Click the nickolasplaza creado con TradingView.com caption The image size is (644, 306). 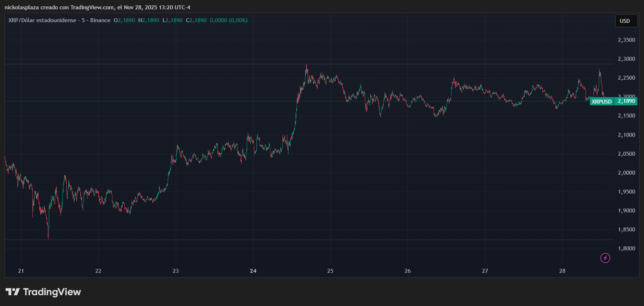(97, 7)
